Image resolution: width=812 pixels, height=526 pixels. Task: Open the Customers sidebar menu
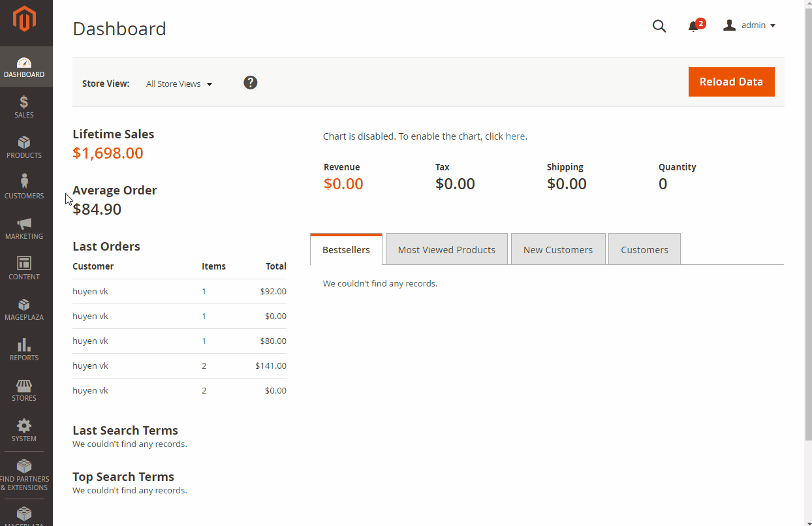point(24,188)
